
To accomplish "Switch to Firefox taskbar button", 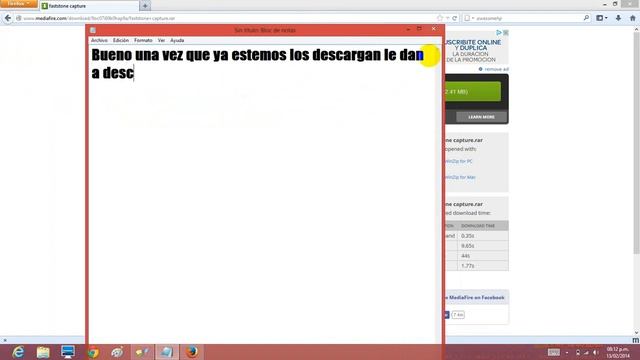I will click(x=192, y=352).
